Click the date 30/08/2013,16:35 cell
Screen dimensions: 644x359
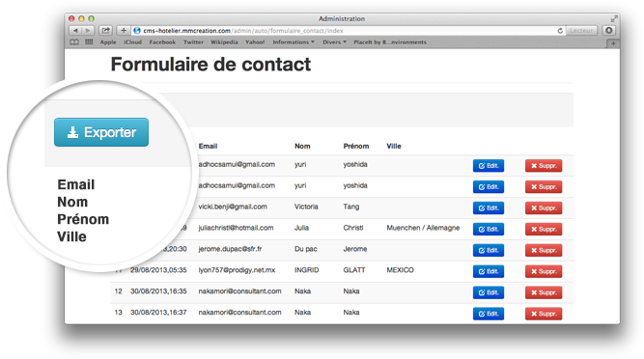pyautogui.click(x=158, y=291)
